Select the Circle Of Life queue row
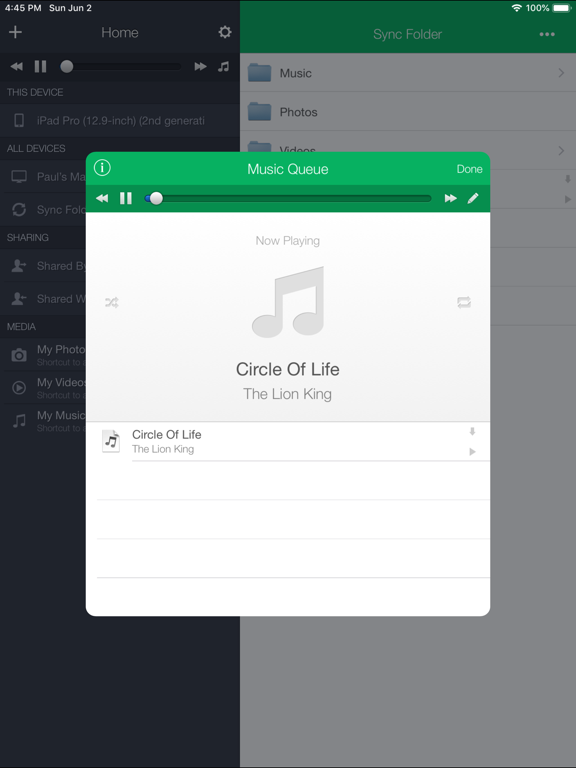 pyautogui.click(x=288, y=441)
